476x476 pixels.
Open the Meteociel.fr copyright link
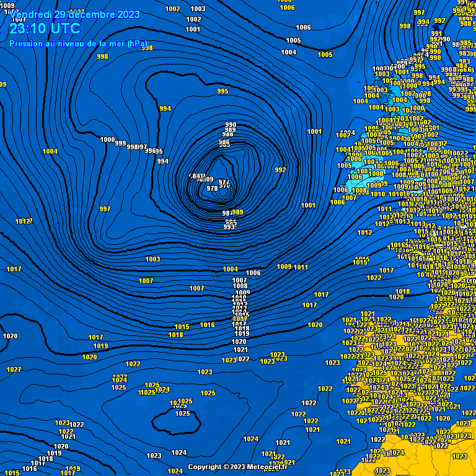[x=238, y=467]
